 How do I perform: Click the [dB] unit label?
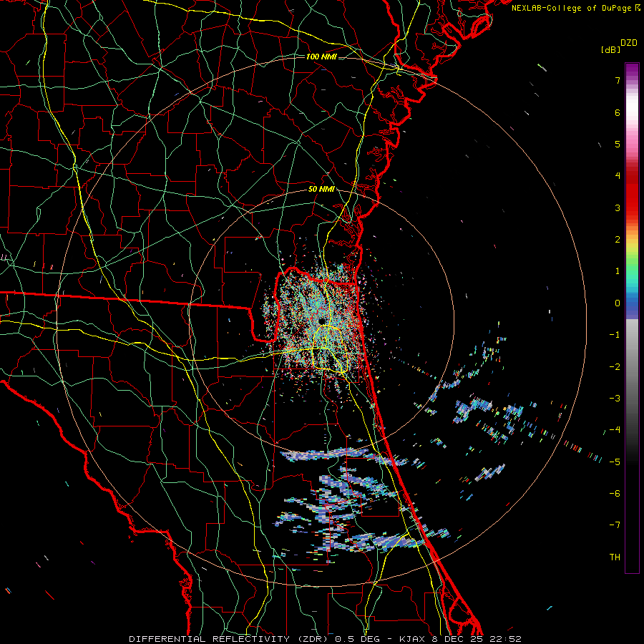tap(610, 49)
